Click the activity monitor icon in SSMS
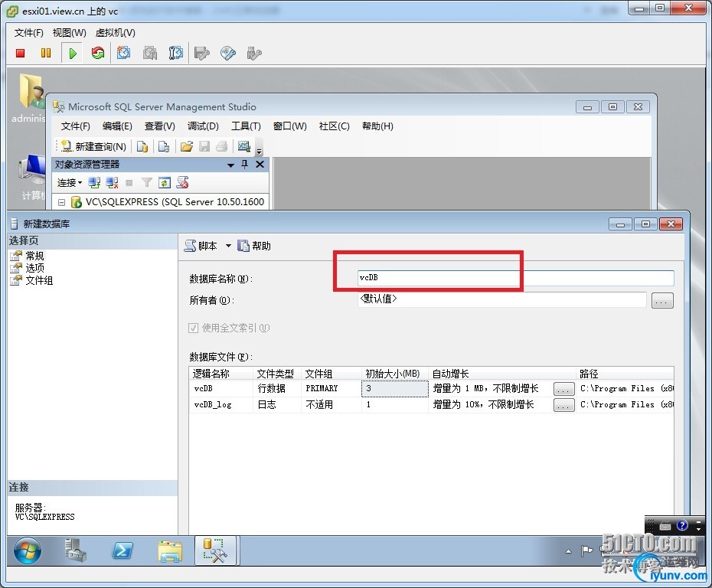The width and height of the screenshot is (712, 588). click(244, 146)
